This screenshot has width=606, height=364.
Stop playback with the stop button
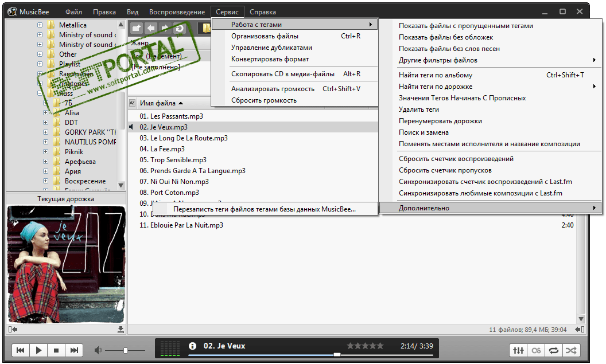tap(56, 350)
